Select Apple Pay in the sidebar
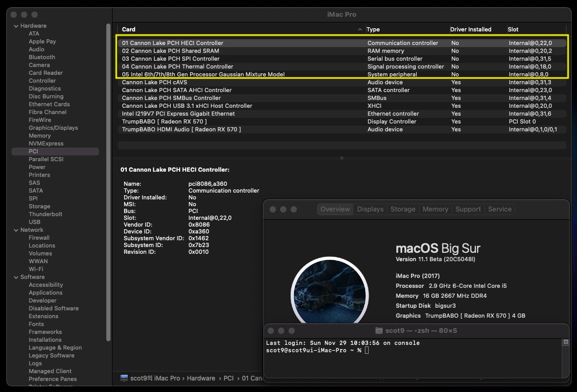 (x=42, y=41)
